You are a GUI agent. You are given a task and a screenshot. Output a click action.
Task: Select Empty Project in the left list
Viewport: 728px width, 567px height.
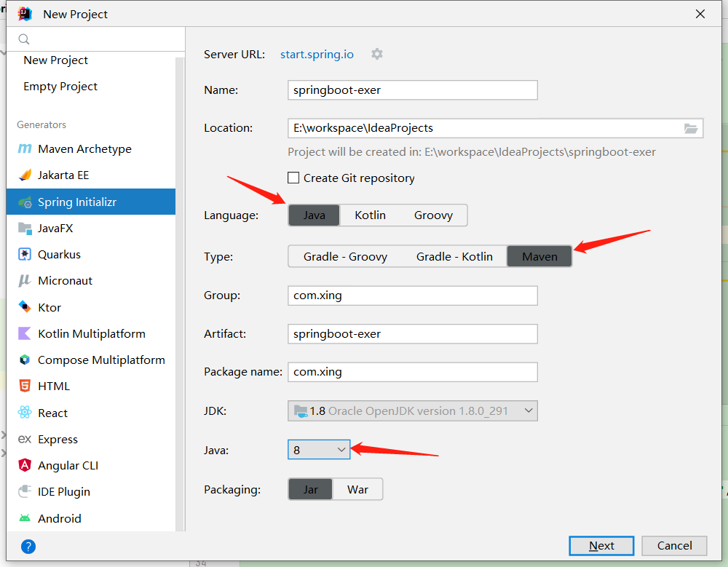coord(60,87)
